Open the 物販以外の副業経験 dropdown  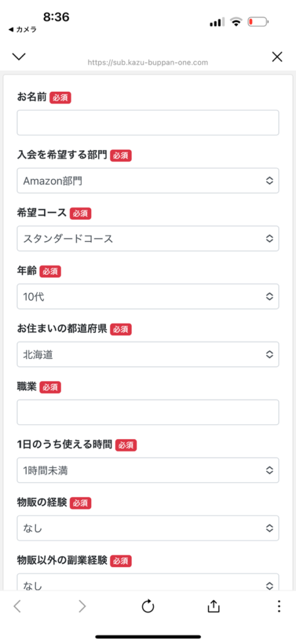click(148, 582)
